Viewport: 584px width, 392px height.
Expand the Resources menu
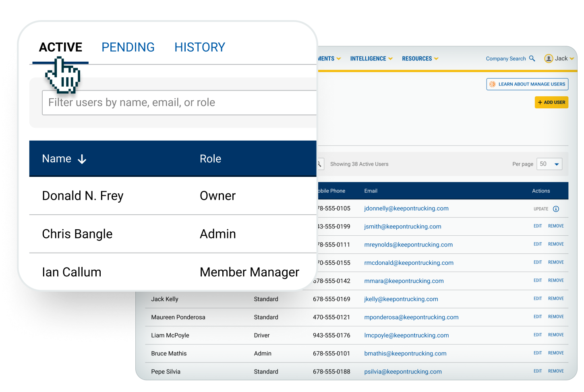point(420,58)
